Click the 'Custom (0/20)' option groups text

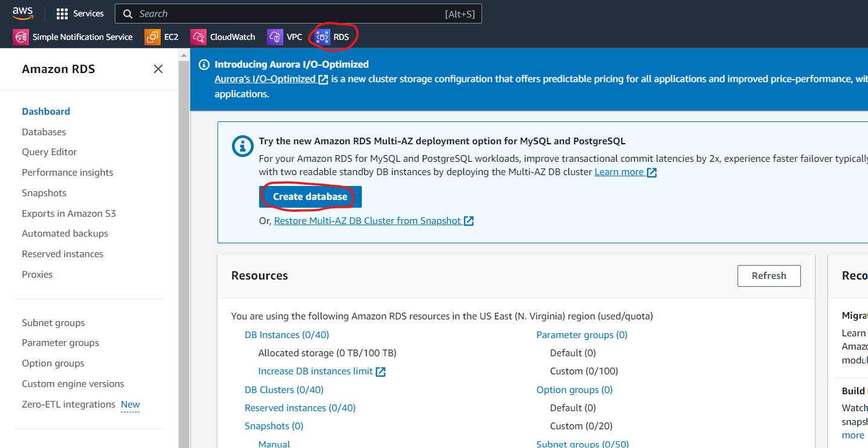coord(582,426)
